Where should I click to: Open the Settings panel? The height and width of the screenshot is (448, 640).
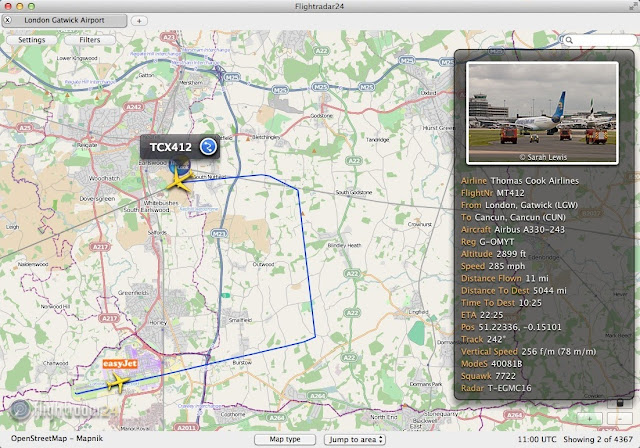point(32,40)
